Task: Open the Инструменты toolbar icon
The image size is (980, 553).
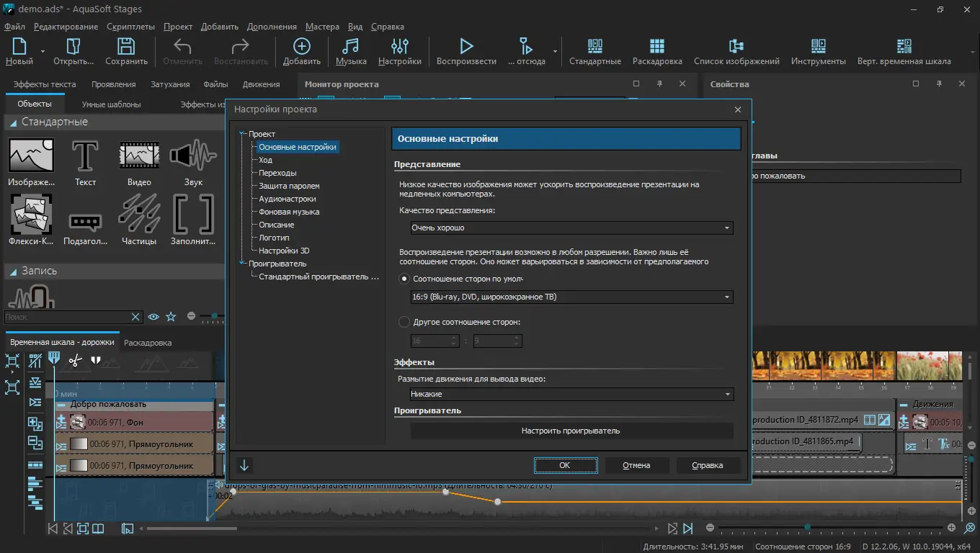Action: [818, 47]
